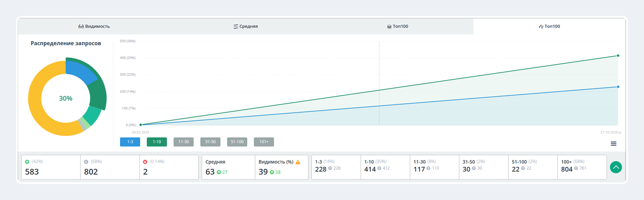The width and height of the screenshot is (644, 200).
Task: Click the orange warning triangle near Видимость
Action: (x=298, y=162)
